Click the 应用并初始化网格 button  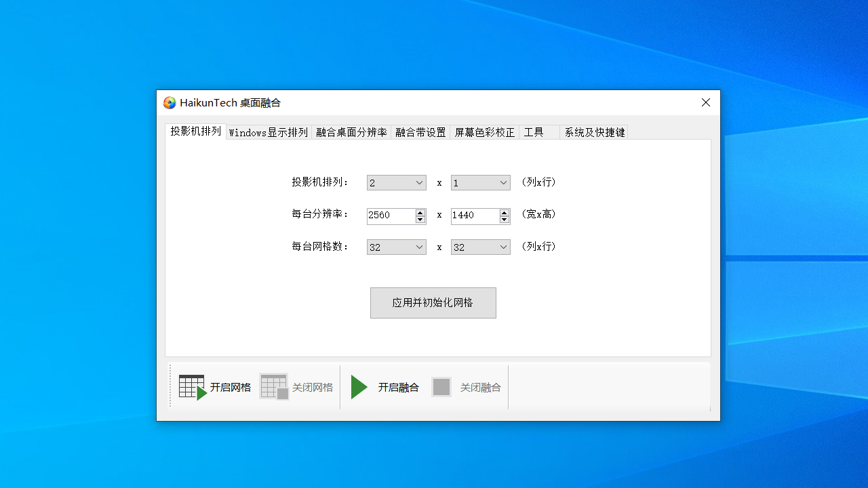(433, 303)
